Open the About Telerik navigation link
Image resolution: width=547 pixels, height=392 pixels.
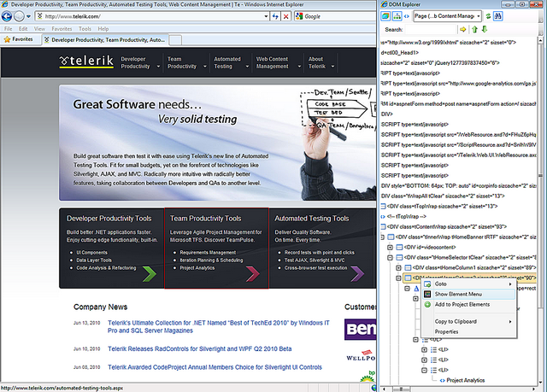click(317, 62)
